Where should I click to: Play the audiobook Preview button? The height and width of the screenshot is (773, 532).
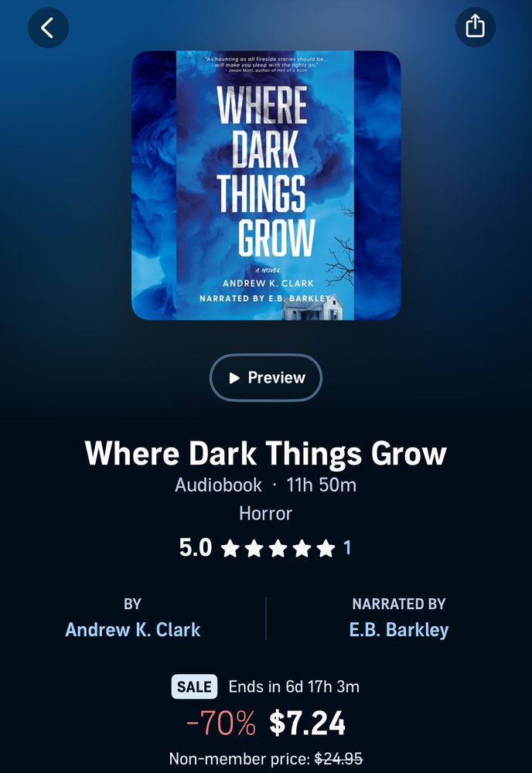[x=266, y=378]
